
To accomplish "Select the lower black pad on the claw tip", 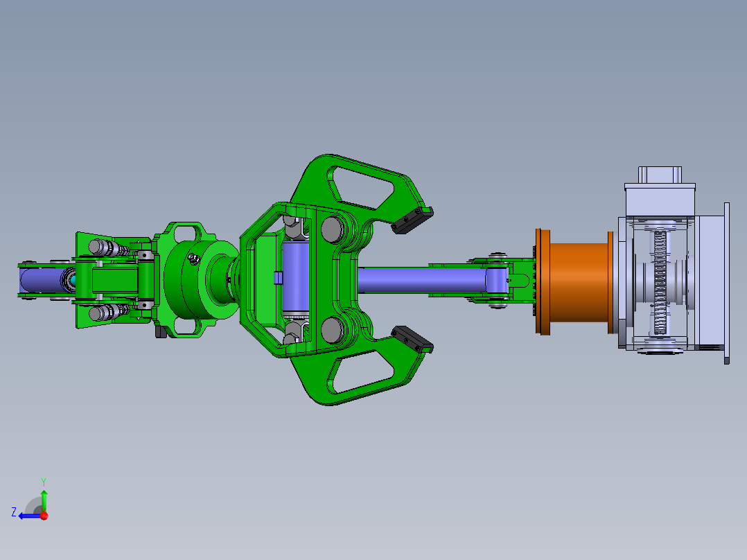I will (x=412, y=340).
